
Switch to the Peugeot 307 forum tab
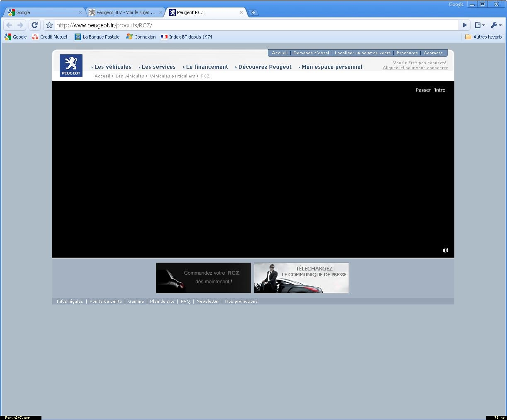pyautogui.click(x=125, y=12)
